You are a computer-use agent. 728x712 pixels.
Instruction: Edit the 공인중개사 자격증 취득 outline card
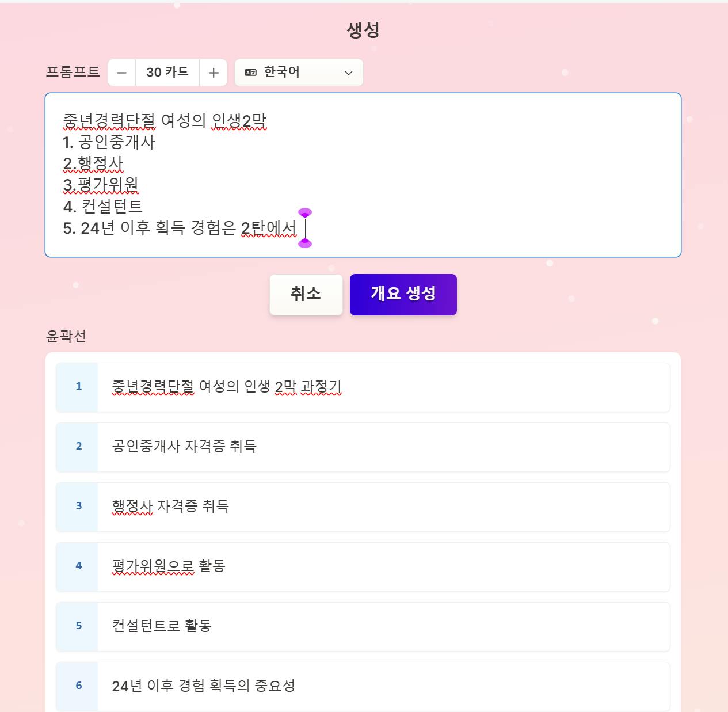click(x=184, y=447)
